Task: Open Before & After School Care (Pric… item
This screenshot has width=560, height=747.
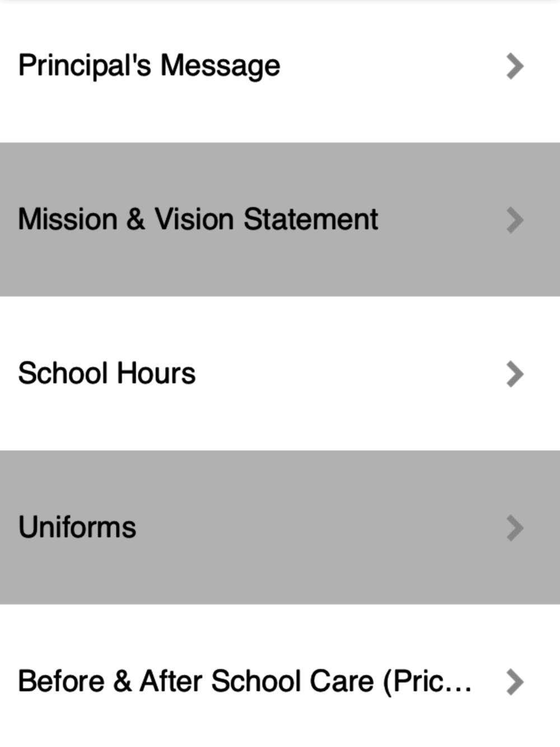Action: pos(280,675)
